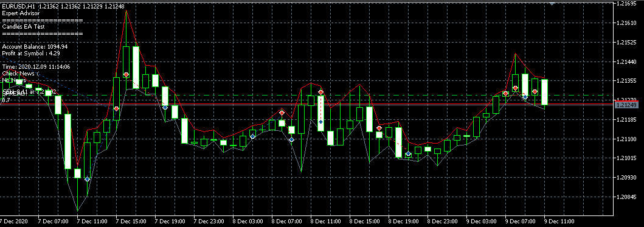Click the spread value '0.7'
Screen dimensions: 644x227
pyautogui.click(x=6, y=100)
